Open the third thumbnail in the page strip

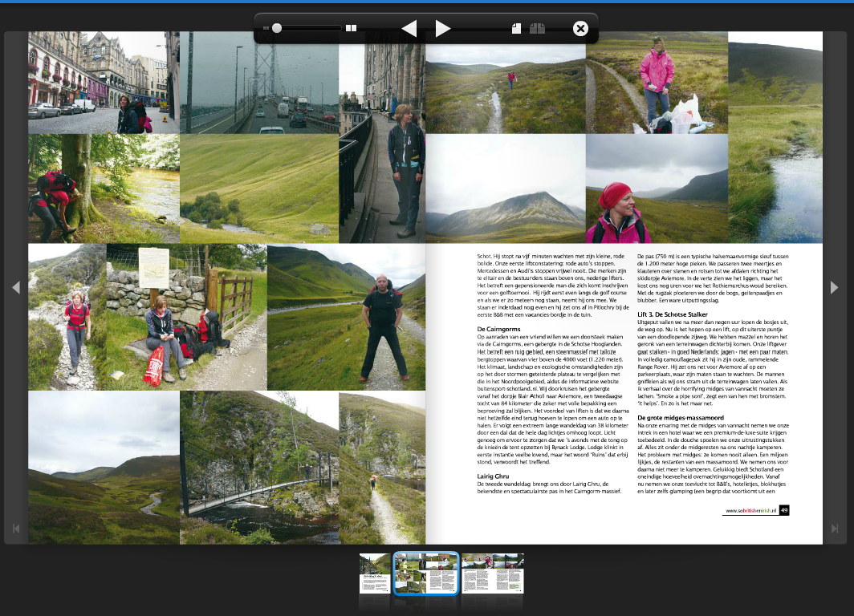pyautogui.click(x=492, y=573)
